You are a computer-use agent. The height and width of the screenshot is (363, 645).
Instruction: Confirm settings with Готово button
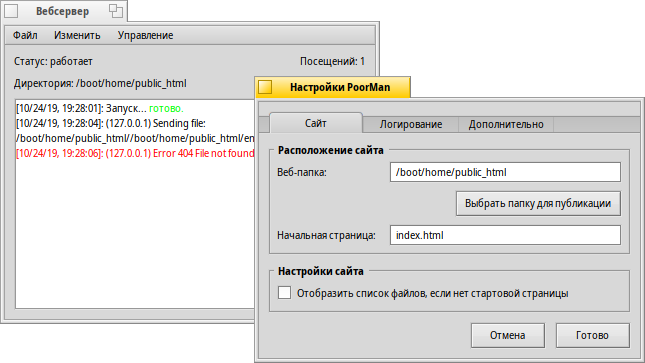click(x=592, y=335)
